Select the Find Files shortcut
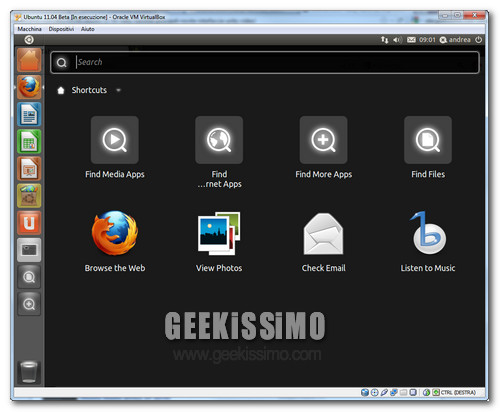500x412 pixels. (x=428, y=147)
